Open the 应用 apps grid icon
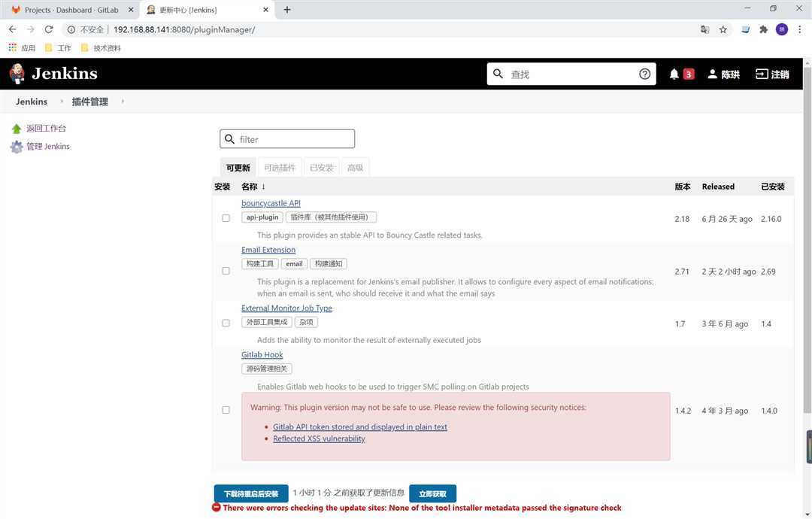The image size is (812, 519). (13, 47)
